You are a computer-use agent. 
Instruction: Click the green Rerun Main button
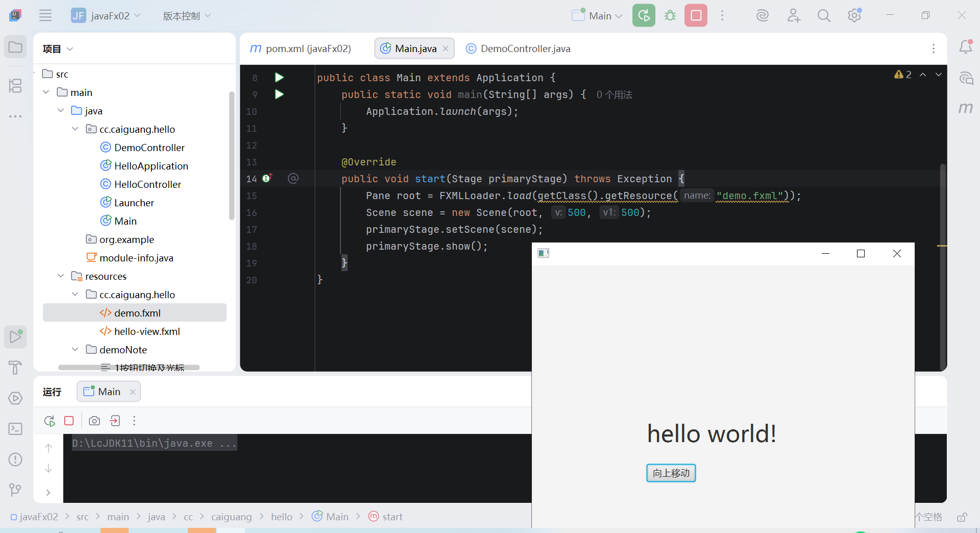[644, 15]
